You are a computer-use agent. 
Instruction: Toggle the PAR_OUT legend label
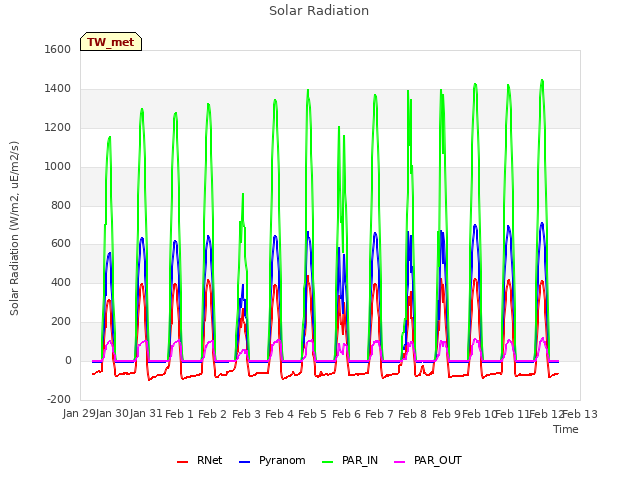[x=438, y=460]
